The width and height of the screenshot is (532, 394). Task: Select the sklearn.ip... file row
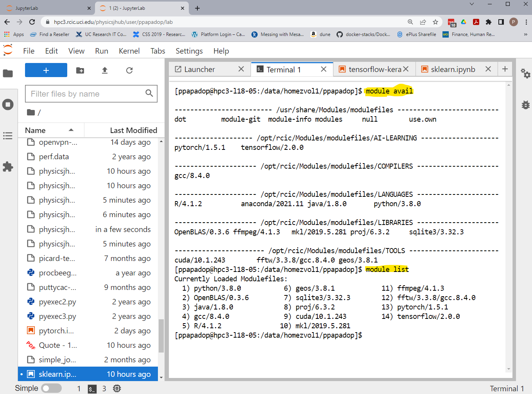pos(88,374)
